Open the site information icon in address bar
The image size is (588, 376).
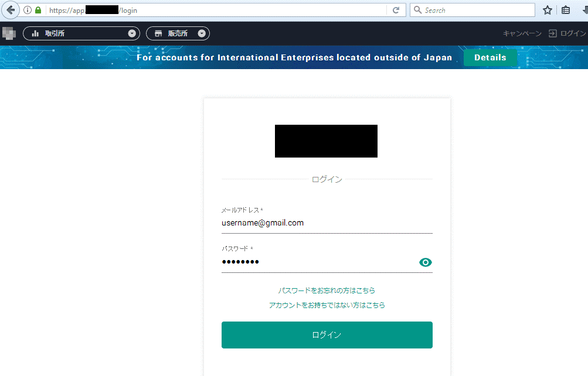pos(28,10)
